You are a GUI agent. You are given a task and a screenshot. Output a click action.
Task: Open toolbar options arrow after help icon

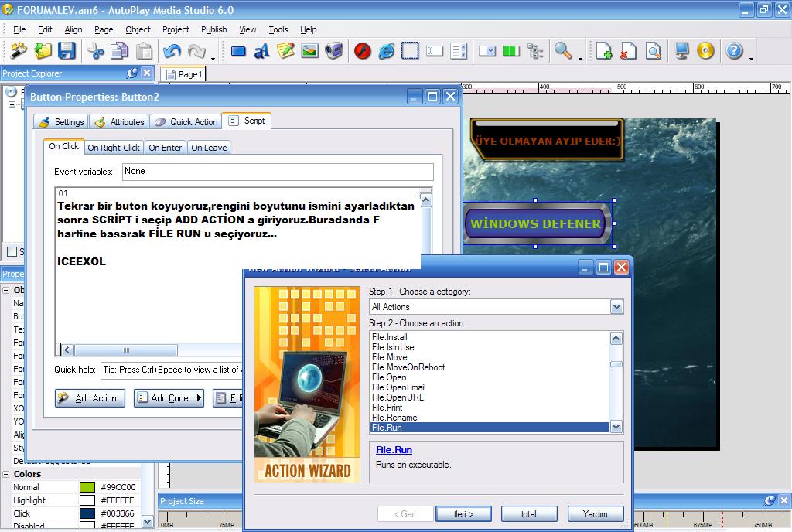coord(751,59)
